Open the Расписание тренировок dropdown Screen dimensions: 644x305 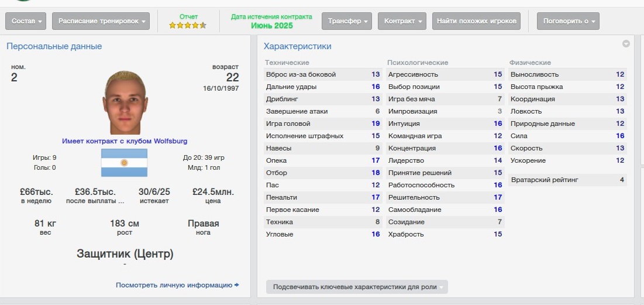[x=101, y=21]
